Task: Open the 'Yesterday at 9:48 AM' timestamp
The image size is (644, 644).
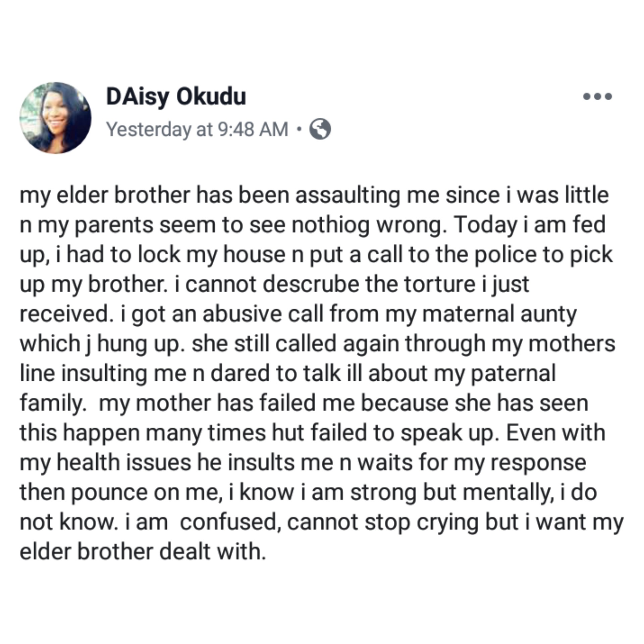Action: coord(197,129)
